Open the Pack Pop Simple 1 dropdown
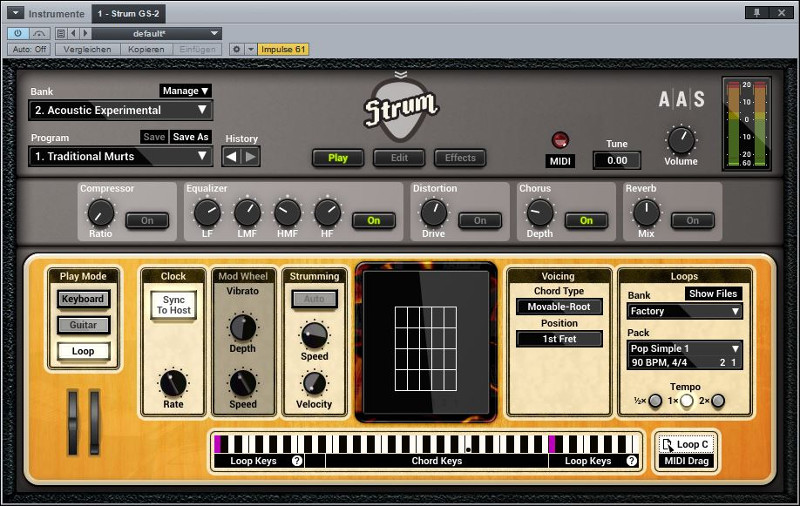Viewport: 800px width, 506px height. pos(684,348)
